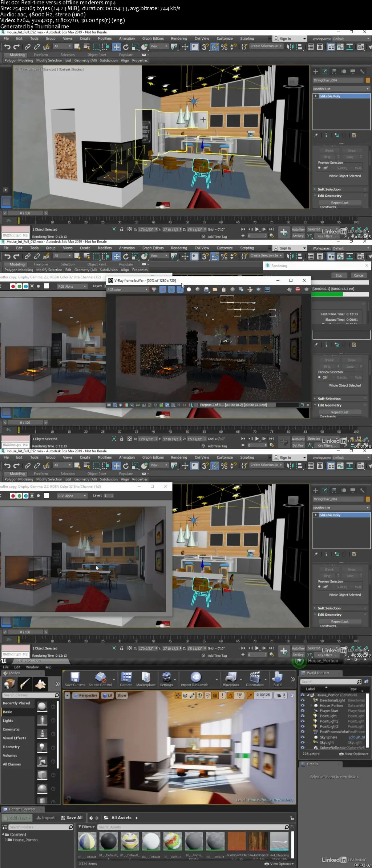Click the World Outliner search field
Viewport: 372px width, 868px height.
tap(331, 682)
